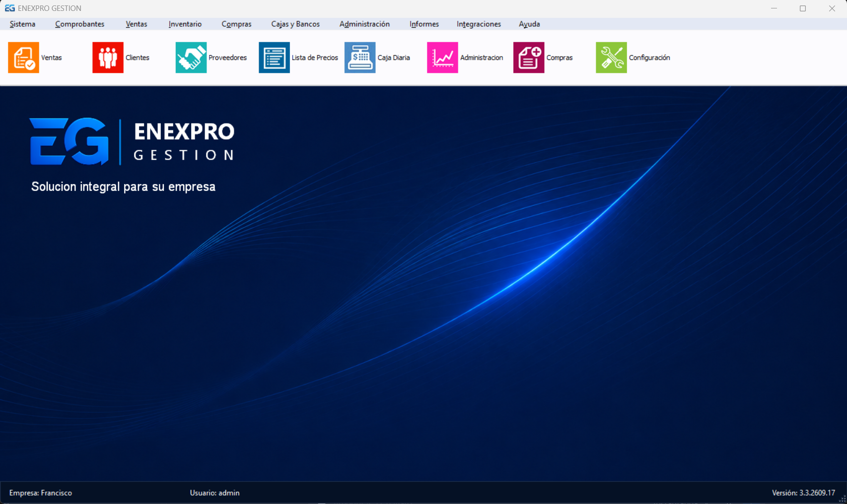The image size is (847, 504).
Task: Click the EG app icon in title bar
Action: point(9,8)
